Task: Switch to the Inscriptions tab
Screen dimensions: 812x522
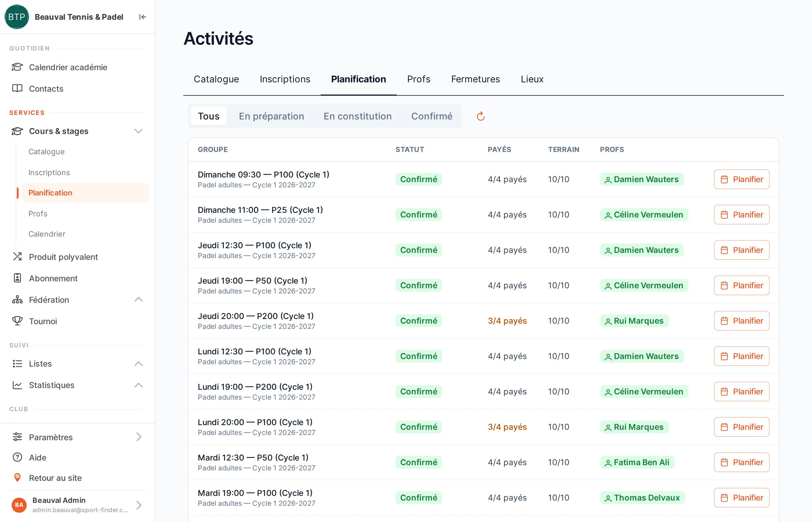Action: [285, 79]
